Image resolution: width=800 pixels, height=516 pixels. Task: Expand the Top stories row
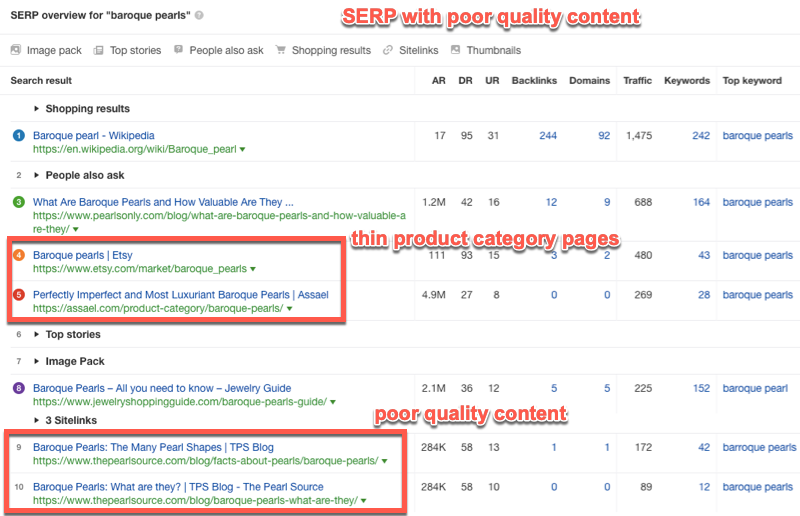coord(38,335)
